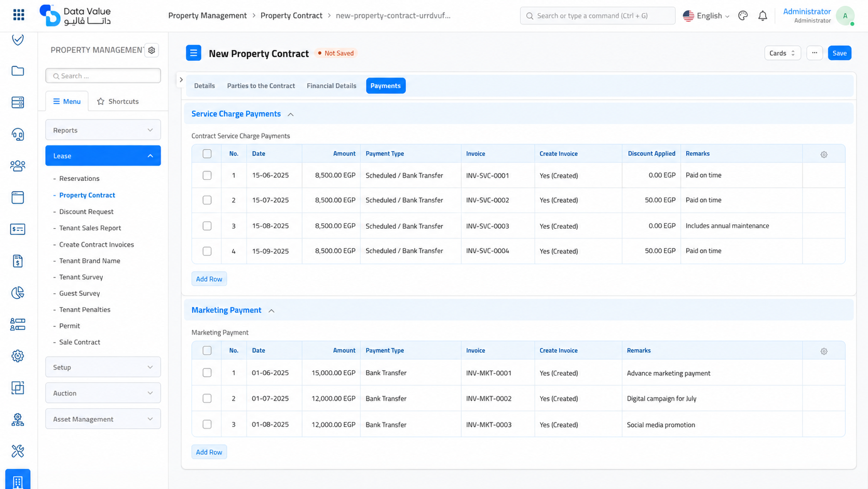This screenshot has height=489, width=868.
Task: Open the org hierarchy sidebar icon
Action: (18, 420)
